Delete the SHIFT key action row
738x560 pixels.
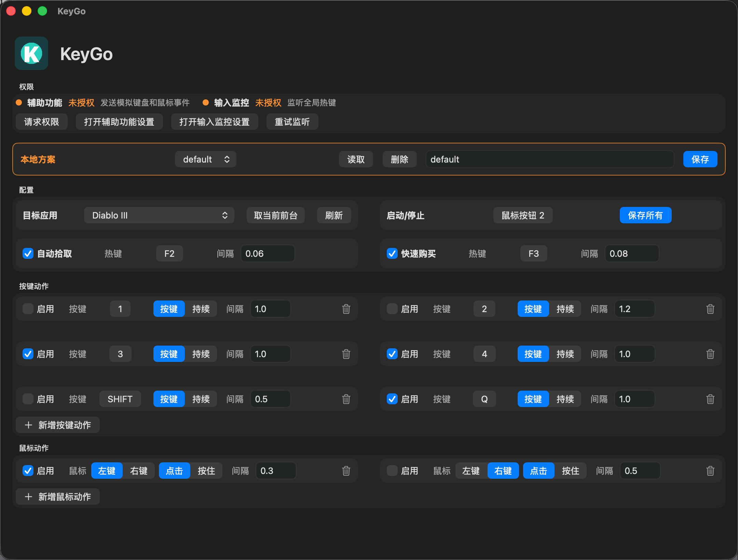point(346,399)
